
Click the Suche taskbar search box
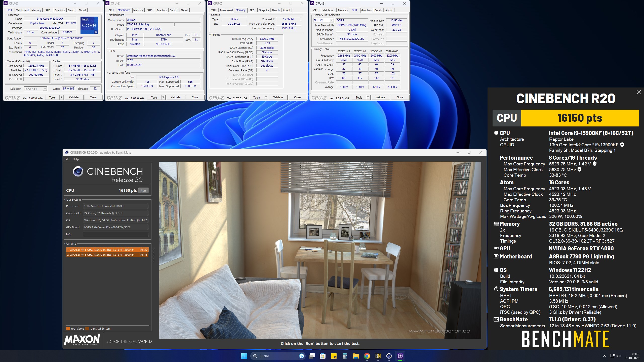point(278,356)
